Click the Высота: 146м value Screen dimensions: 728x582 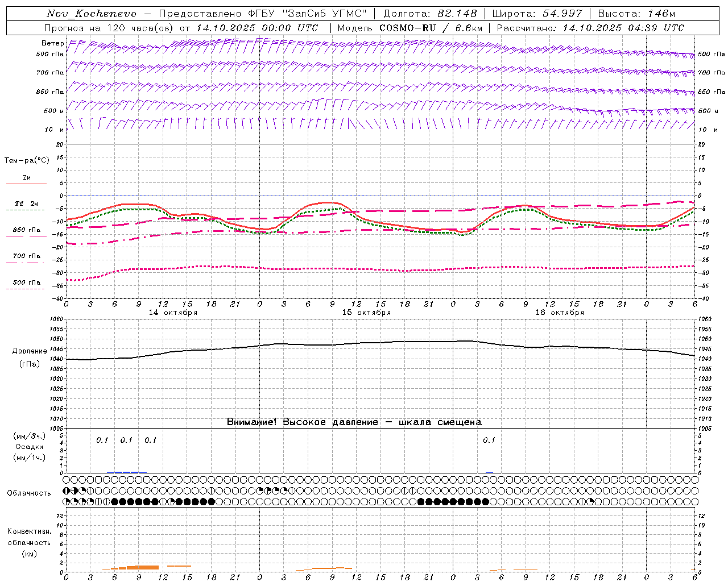pyautogui.click(x=636, y=14)
